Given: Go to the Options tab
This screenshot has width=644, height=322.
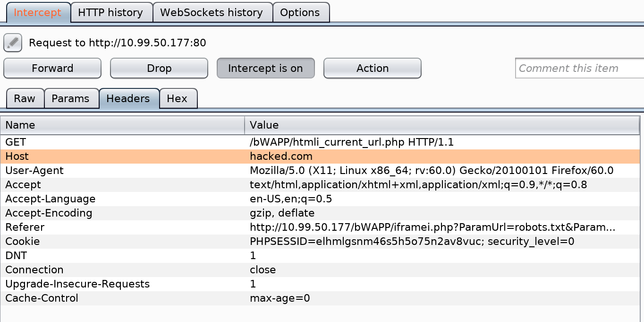Looking at the screenshot, I should coord(300,12).
